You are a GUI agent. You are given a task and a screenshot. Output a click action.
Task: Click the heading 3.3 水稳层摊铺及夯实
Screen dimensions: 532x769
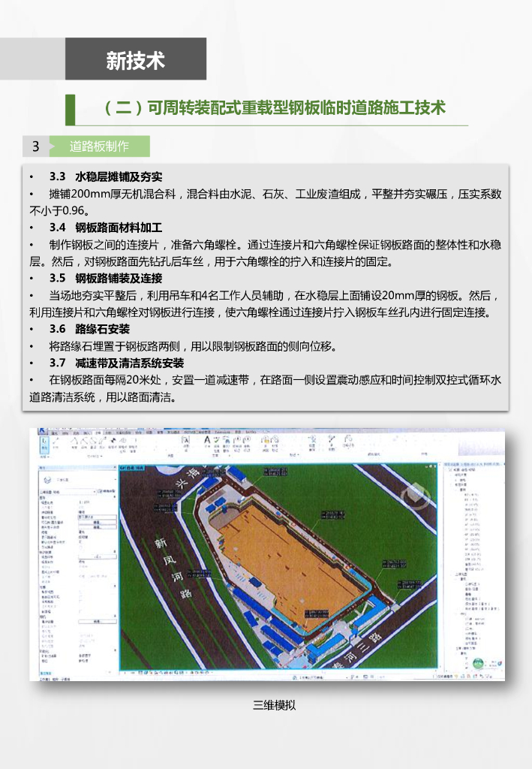[x=105, y=177]
